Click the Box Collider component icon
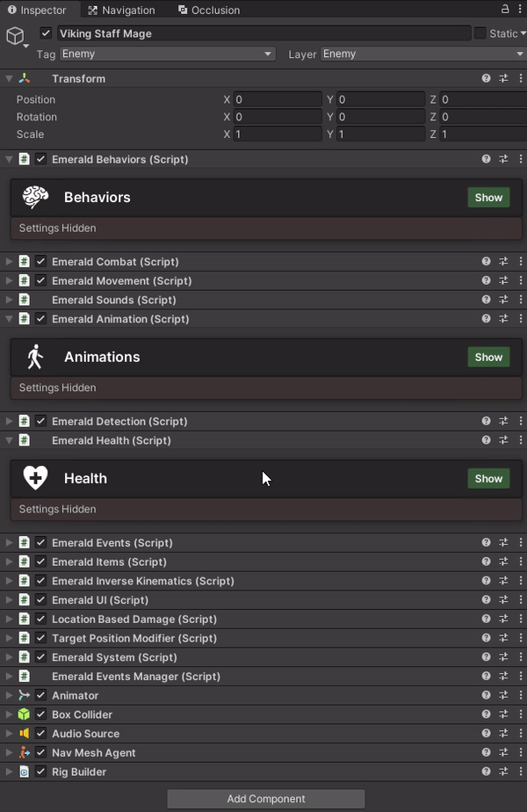This screenshot has width=527, height=812. (x=24, y=714)
